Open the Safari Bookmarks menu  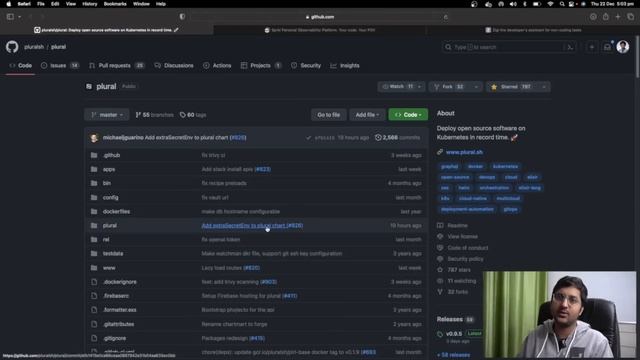point(115,4)
